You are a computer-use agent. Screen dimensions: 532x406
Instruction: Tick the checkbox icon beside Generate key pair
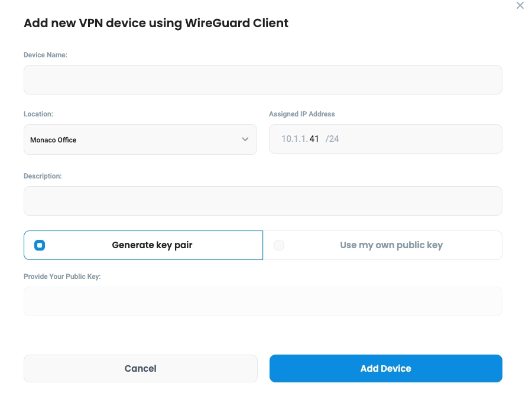pyautogui.click(x=40, y=245)
